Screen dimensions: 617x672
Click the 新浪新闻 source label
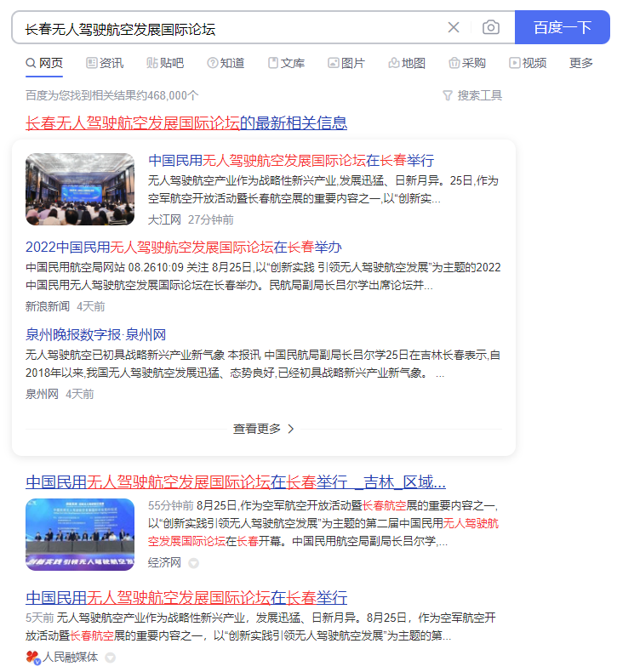pos(47,306)
